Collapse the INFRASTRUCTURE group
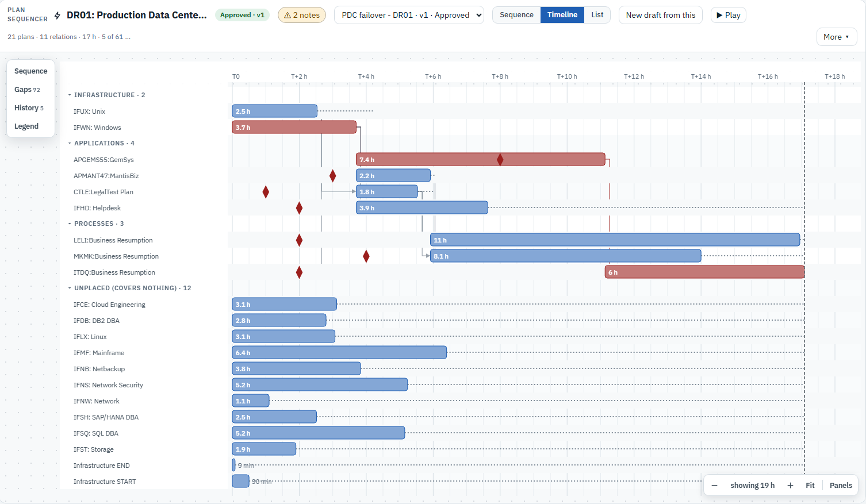Image resolution: width=866 pixels, height=504 pixels. point(107,95)
